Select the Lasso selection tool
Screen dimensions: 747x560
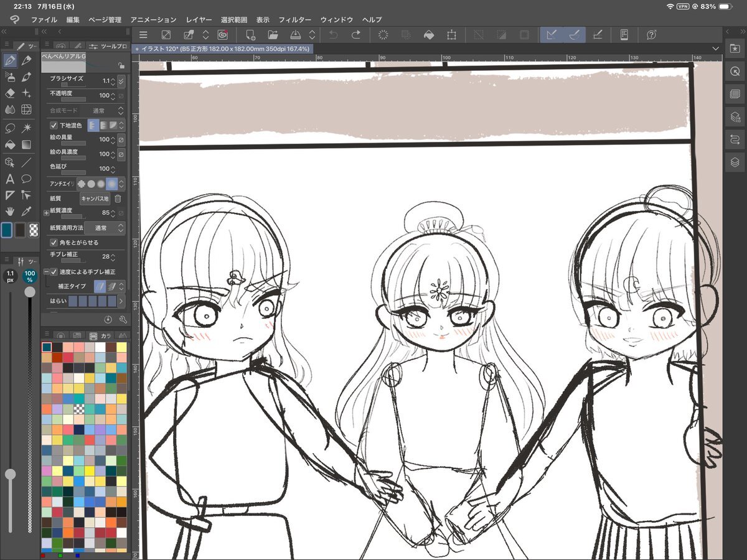tap(10, 128)
